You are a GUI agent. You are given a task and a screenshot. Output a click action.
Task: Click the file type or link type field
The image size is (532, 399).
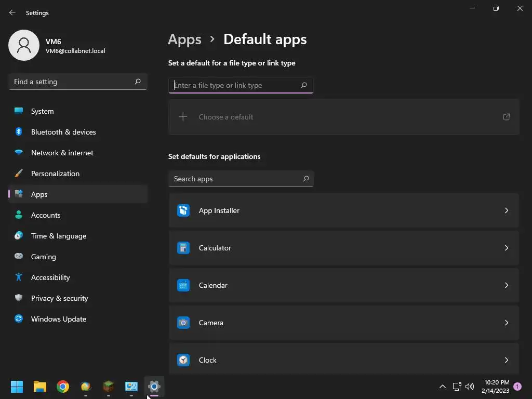click(x=236, y=85)
